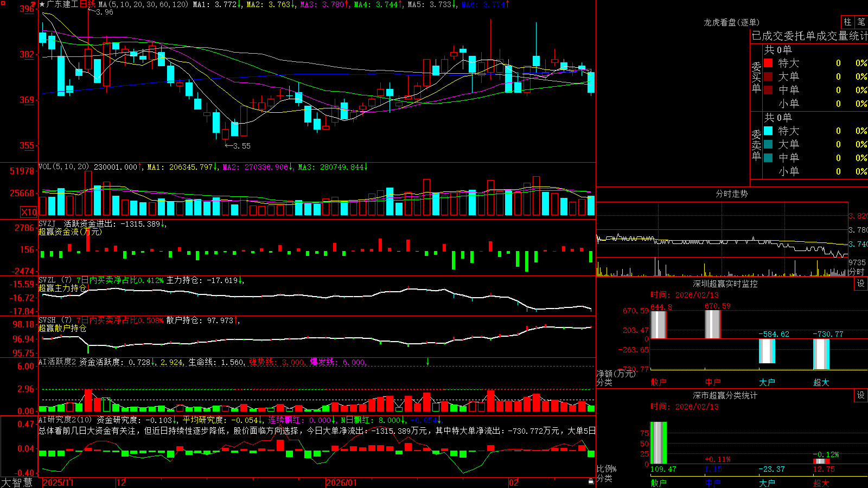Click the 超赢散户持仓 label
Screen dimensions: 868x488
62,329
